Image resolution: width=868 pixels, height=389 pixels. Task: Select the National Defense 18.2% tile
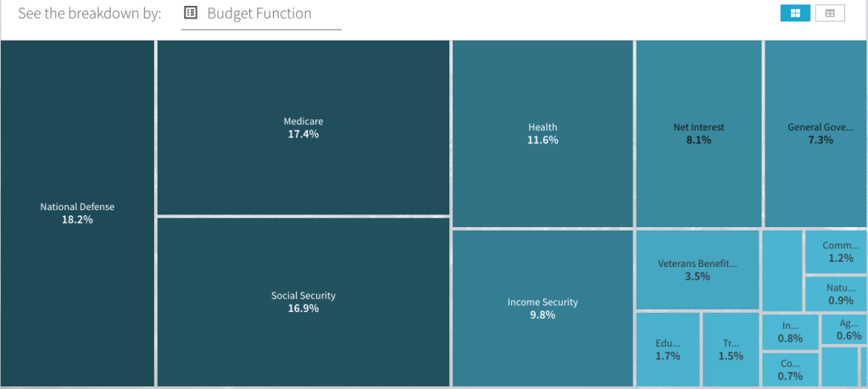tap(77, 213)
